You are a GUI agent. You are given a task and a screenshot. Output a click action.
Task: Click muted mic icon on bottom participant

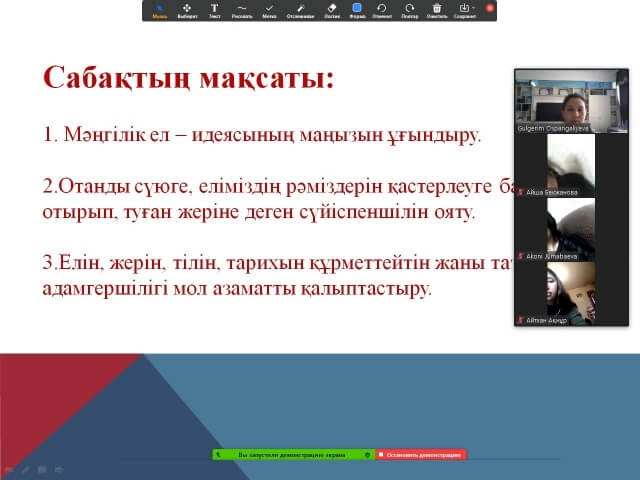pos(520,320)
